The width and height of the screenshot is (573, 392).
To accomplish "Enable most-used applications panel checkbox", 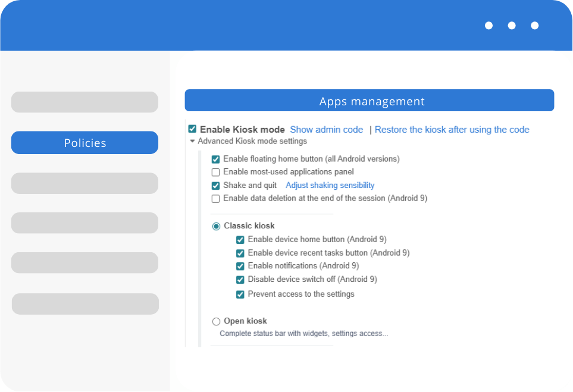I will click(x=215, y=173).
